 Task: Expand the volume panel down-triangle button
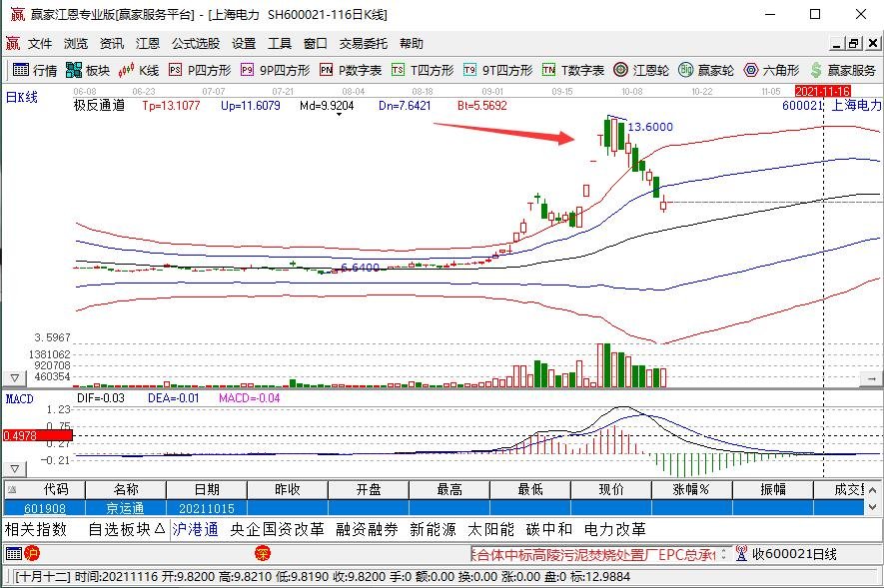(x=15, y=378)
